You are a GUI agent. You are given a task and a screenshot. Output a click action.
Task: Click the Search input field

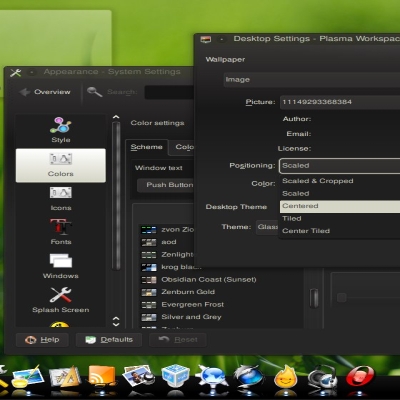[169, 92]
